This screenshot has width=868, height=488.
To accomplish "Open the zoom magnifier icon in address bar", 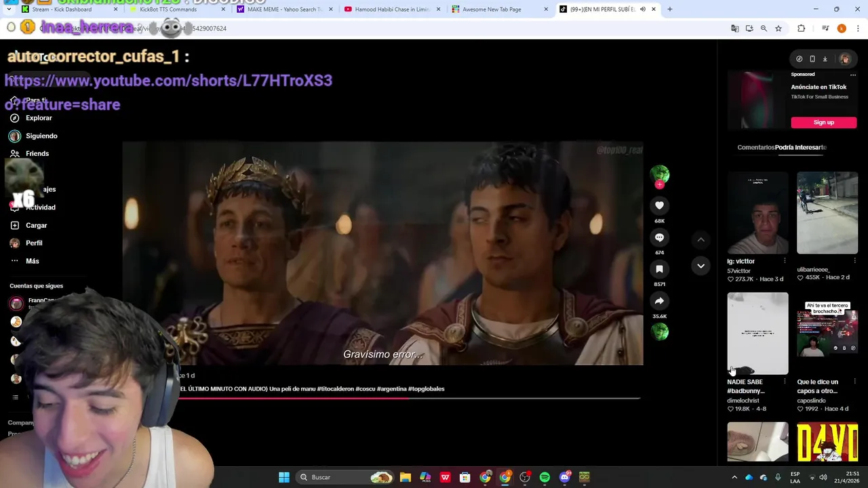I will [764, 28].
